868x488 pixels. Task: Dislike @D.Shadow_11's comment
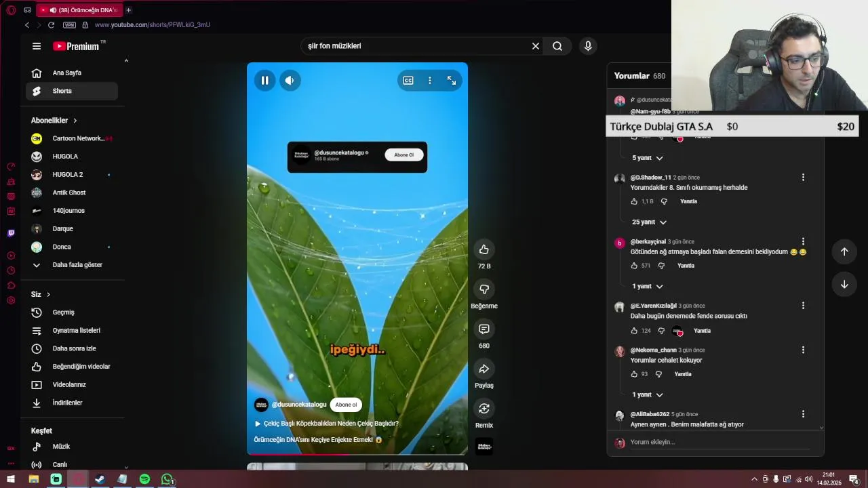click(664, 201)
